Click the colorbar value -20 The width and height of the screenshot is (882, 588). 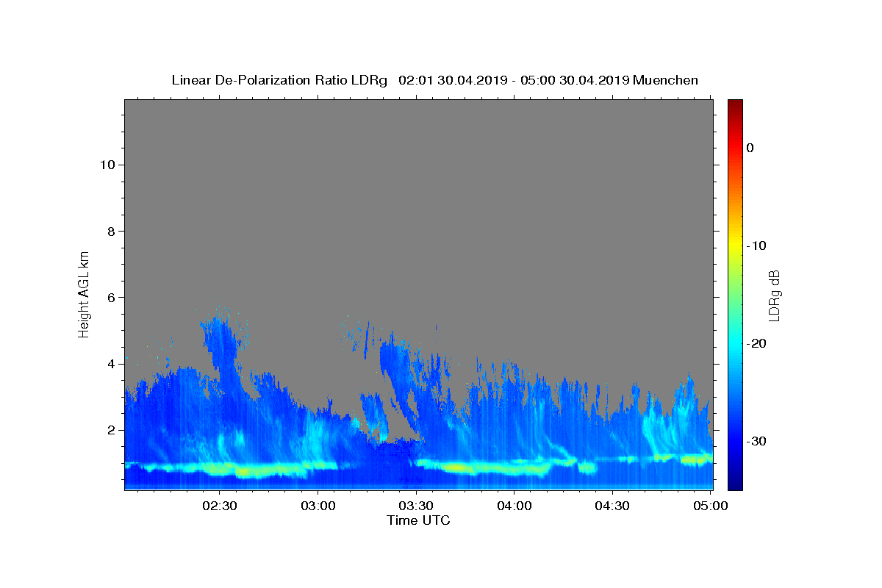756,343
